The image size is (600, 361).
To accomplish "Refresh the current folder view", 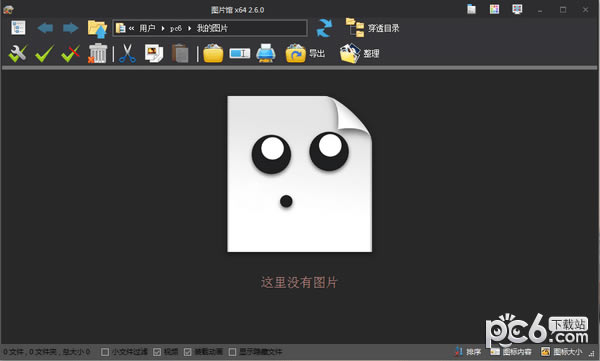I will point(324,28).
